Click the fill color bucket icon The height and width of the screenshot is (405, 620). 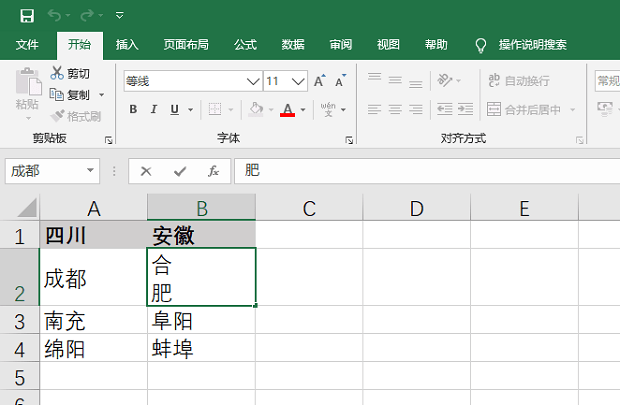coord(256,109)
